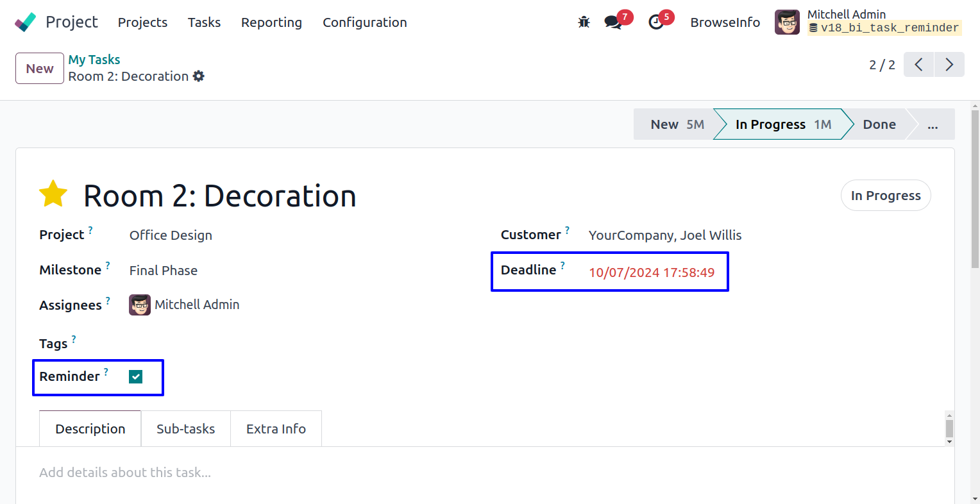Open the My Tasks breadcrumb link

[x=94, y=60]
